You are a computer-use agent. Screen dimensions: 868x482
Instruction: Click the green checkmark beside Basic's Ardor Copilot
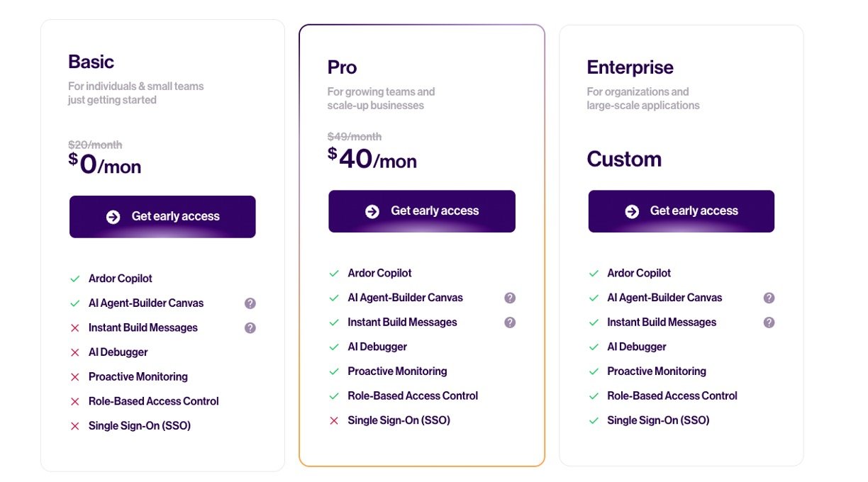click(74, 279)
